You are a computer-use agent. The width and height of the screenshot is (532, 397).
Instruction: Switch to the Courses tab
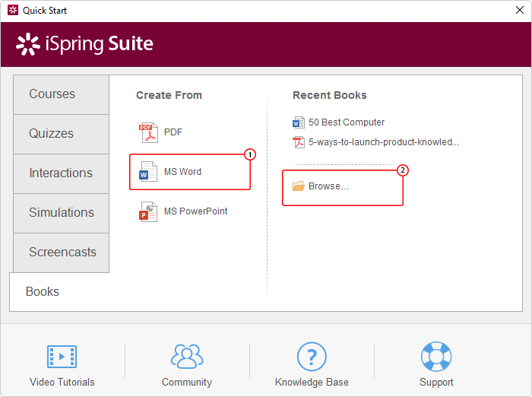(x=61, y=94)
